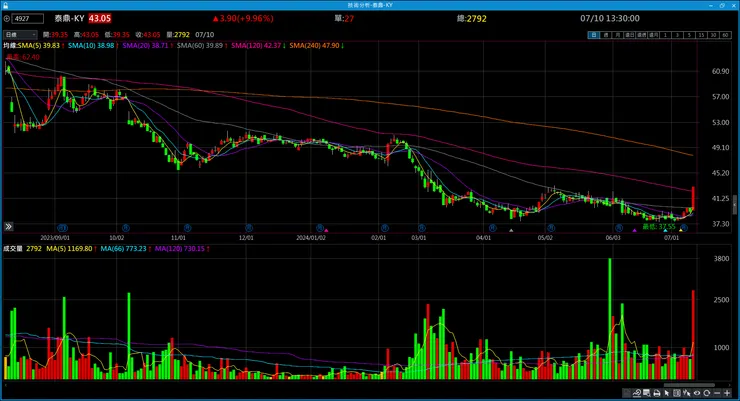Click the magenta triangle event marker after 06/03
This screenshot has height=401, width=740.
point(634,231)
